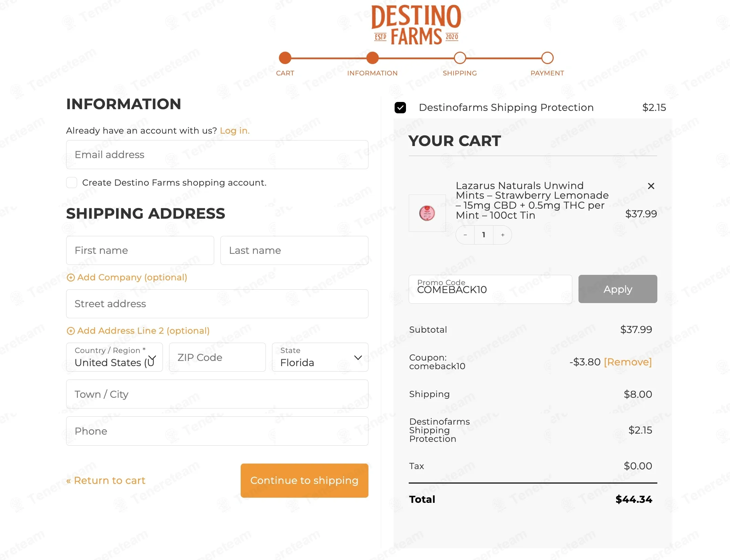Decrease mint tin quantity with minus button

pos(465,235)
